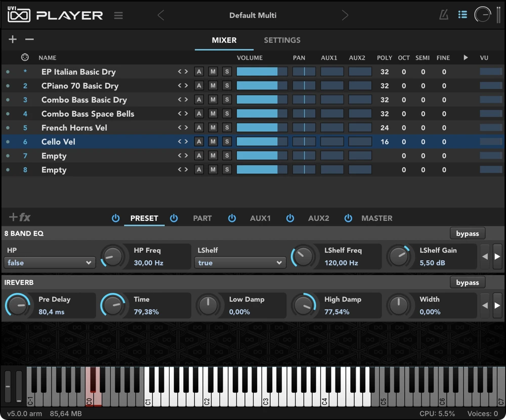Click the LShelf Gain knob
506x420 pixels.
398,257
